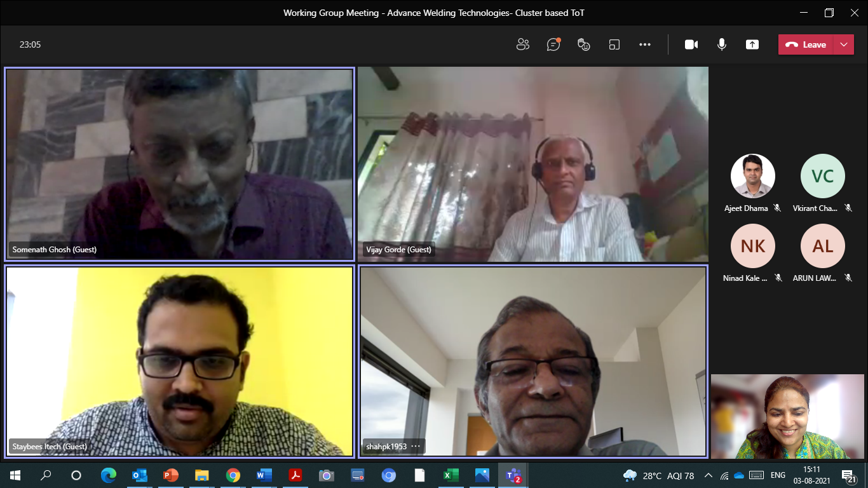The image size is (868, 488).
Task: Open Microsoft Teams in the taskbar
Action: (513, 475)
